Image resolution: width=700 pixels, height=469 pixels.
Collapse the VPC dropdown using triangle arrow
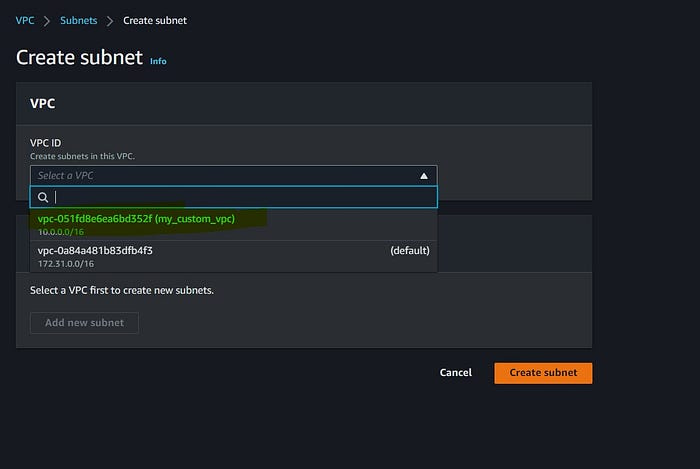pyautogui.click(x=424, y=176)
